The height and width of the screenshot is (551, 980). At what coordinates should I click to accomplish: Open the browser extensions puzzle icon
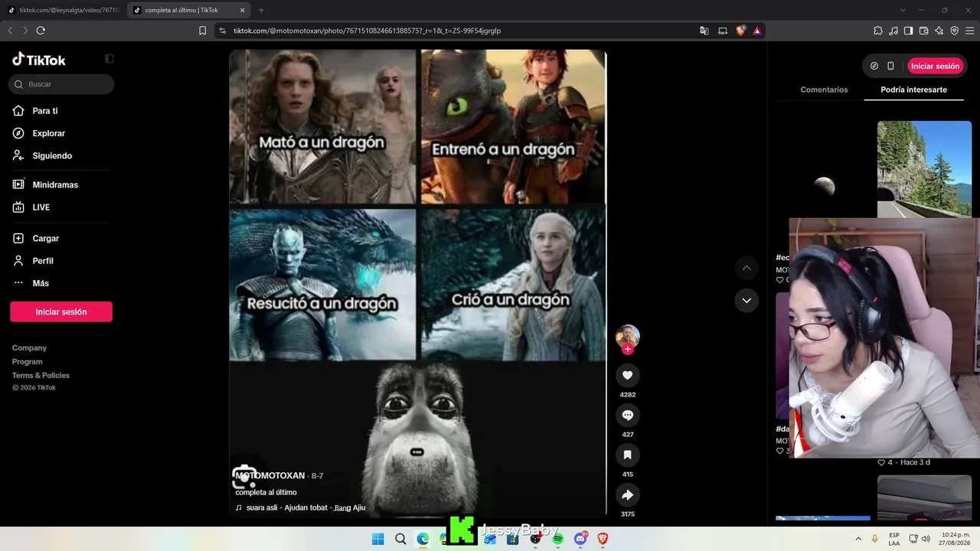(x=878, y=31)
